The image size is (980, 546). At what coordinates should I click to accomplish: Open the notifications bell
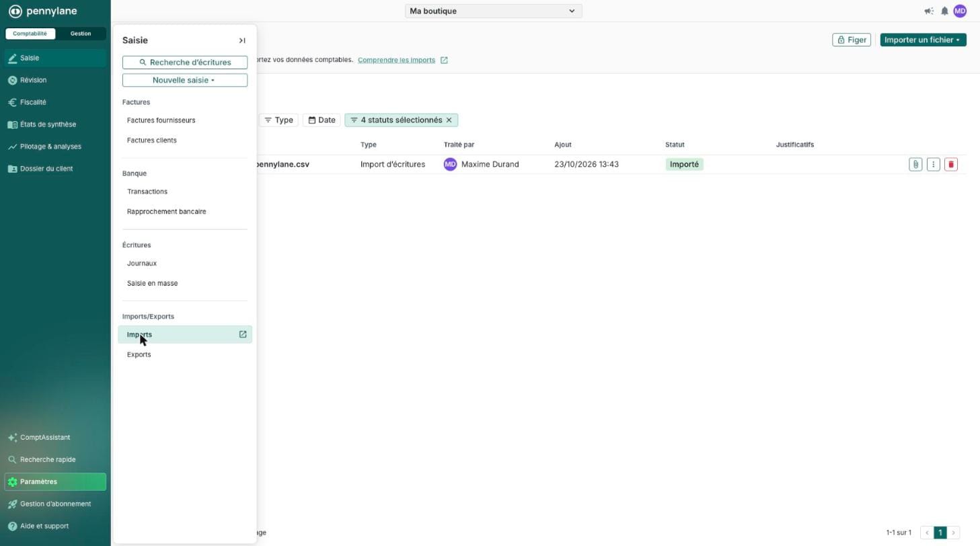[944, 11]
